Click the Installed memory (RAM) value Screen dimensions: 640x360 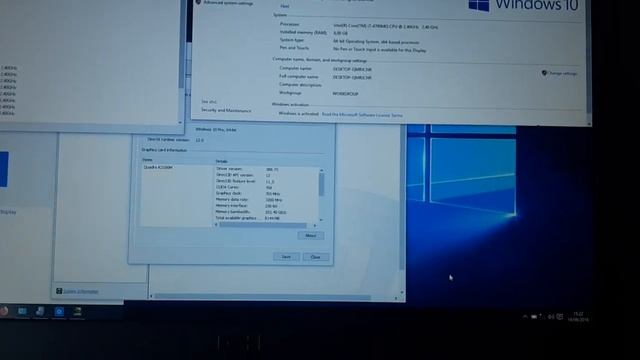(x=340, y=33)
